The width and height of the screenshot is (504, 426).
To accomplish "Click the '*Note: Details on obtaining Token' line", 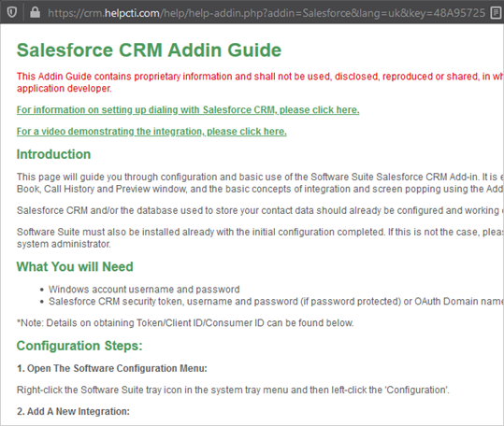I will pos(185,322).
